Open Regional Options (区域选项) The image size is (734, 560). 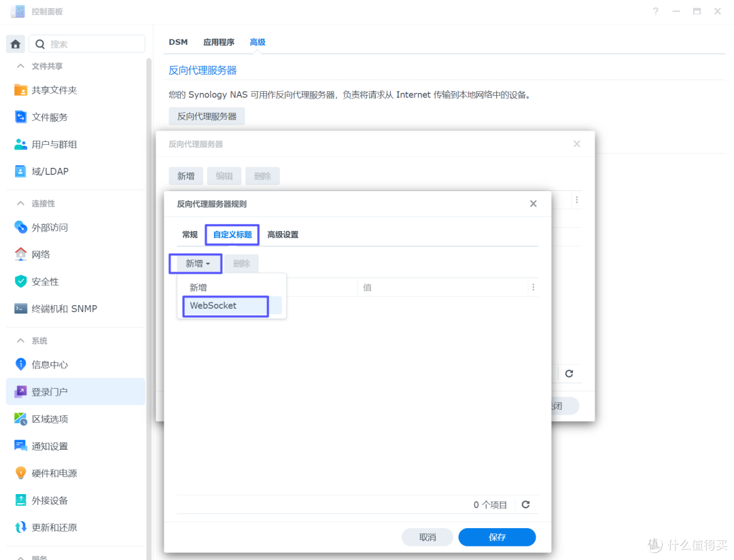pos(76,419)
